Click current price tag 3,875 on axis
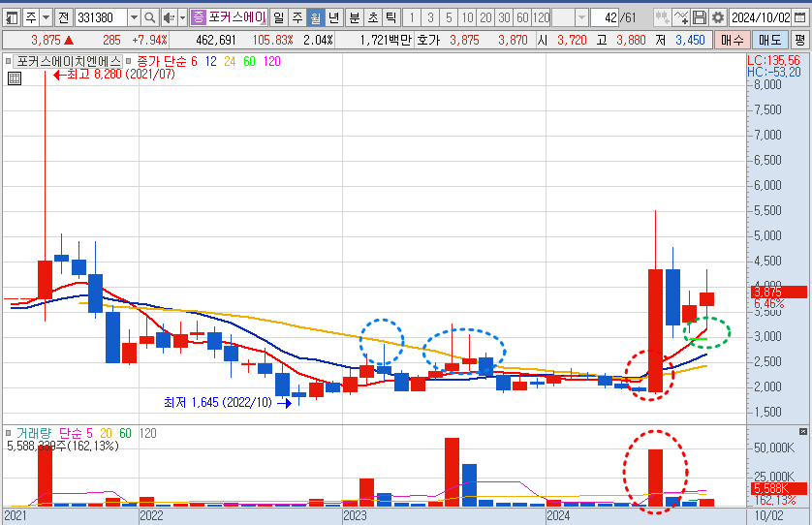812x525 pixels. [779, 292]
